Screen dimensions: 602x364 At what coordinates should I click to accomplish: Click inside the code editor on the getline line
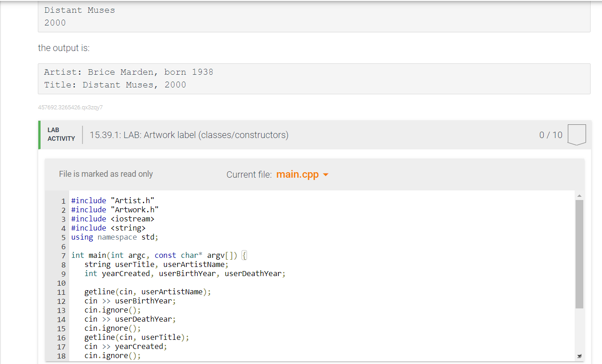141,292
